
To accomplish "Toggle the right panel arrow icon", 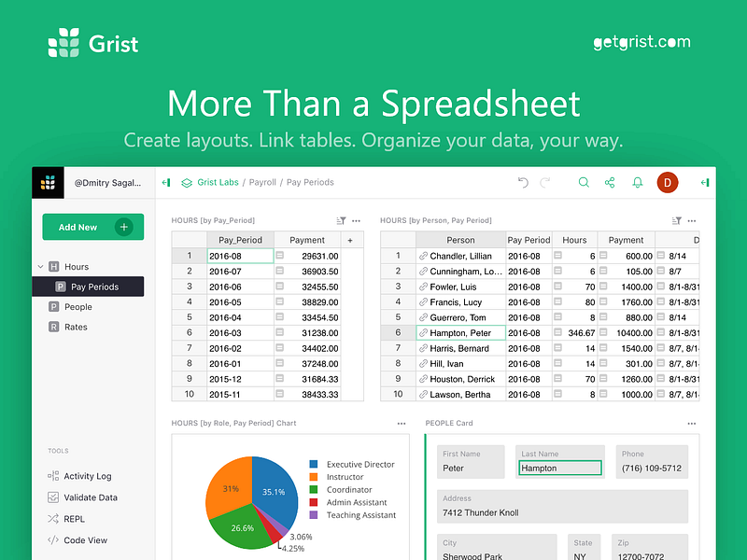I will (705, 182).
